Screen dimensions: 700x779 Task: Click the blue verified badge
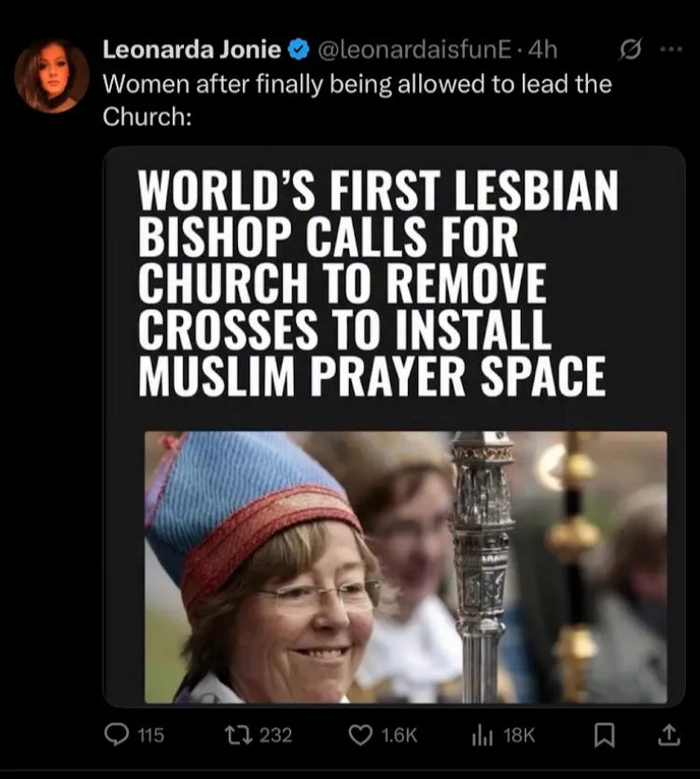point(299,49)
